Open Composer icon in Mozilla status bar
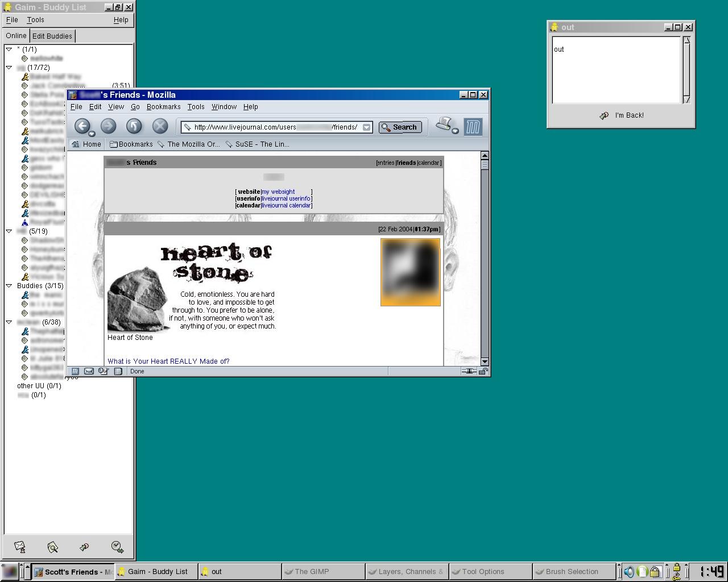This screenshot has height=582, width=728. [x=104, y=371]
